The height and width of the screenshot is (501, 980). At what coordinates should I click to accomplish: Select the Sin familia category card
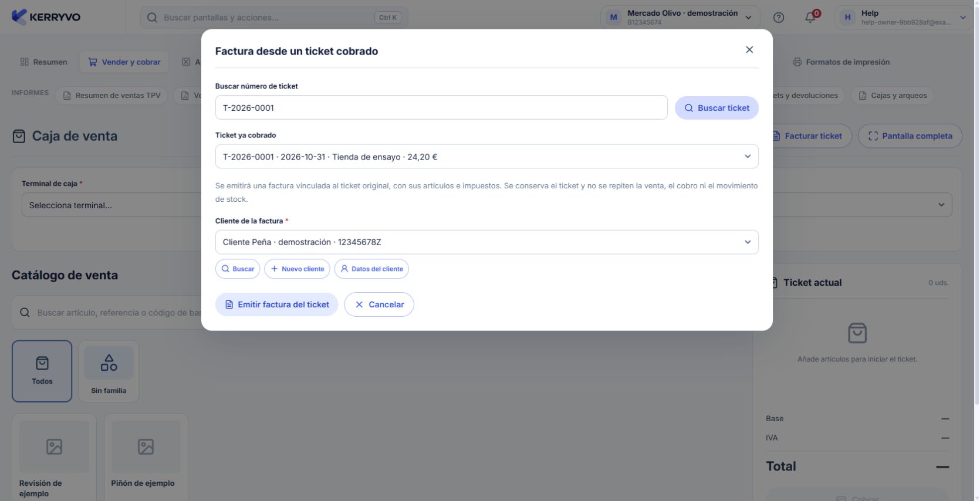pos(109,371)
